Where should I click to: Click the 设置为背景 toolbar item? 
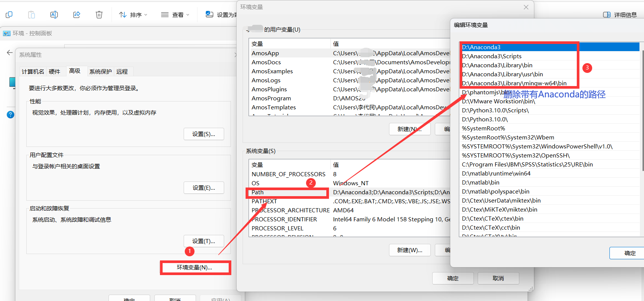point(222,15)
